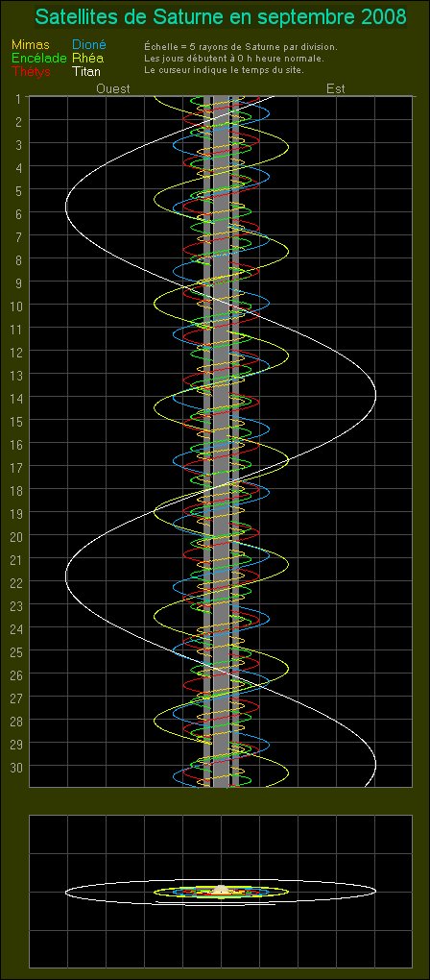Click the Dioné legend label
Image resolution: width=430 pixels, height=980 pixels.
click(89, 45)
